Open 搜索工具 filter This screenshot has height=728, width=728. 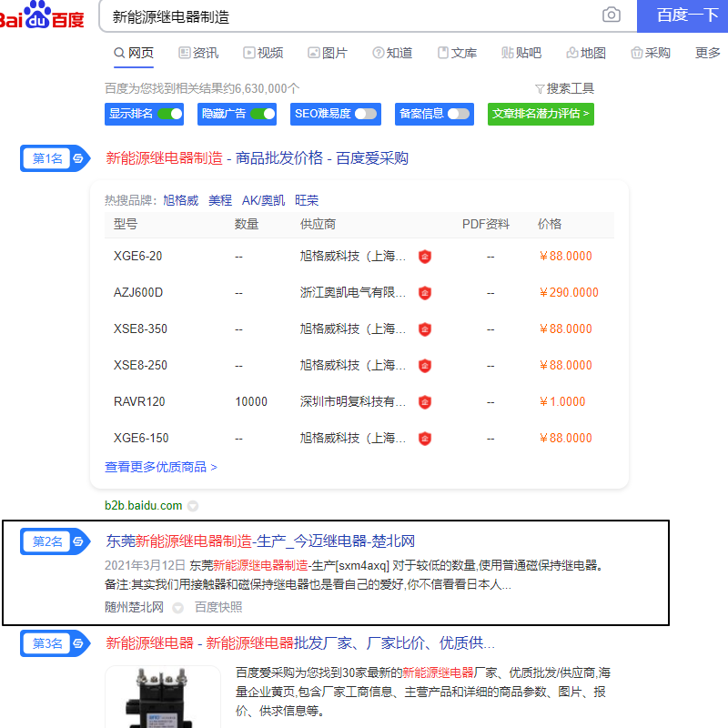tap(564, 88)
